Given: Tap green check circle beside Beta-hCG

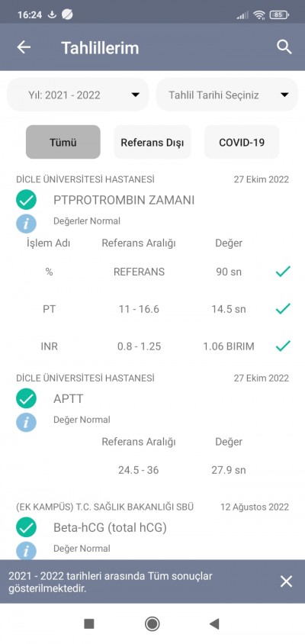Looking at the screenshot, I should tap(26, 527).
